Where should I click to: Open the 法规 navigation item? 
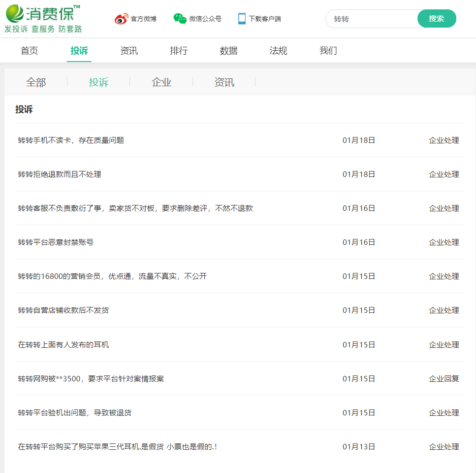tap(279, 50)
